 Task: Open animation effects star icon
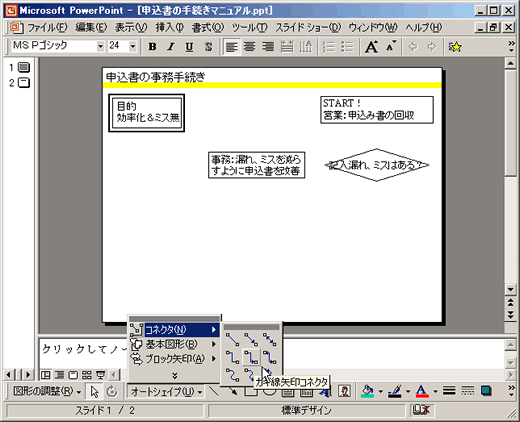coord(455,47)
